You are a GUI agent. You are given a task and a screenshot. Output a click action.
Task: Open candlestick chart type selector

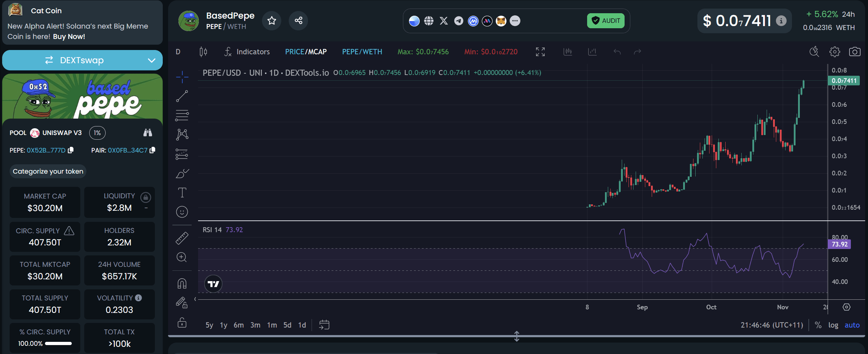[203, 52]
